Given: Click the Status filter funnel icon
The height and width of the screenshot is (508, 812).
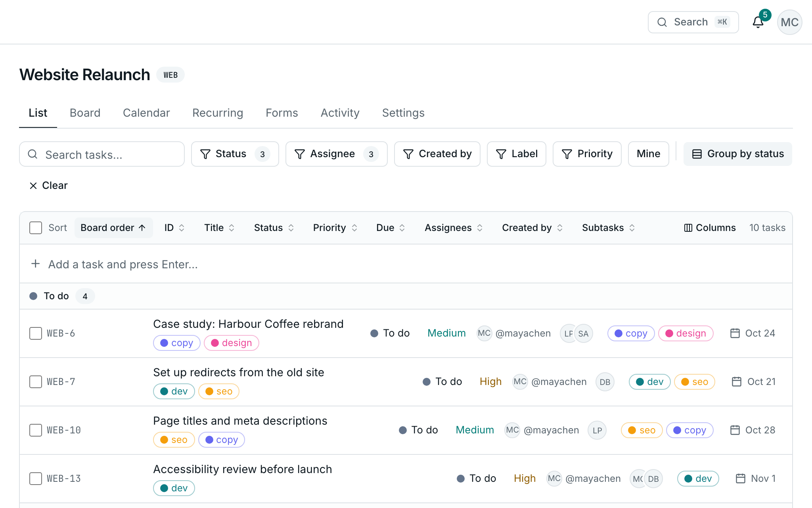Looking at the screenshot, I should (x=205, y=154).
